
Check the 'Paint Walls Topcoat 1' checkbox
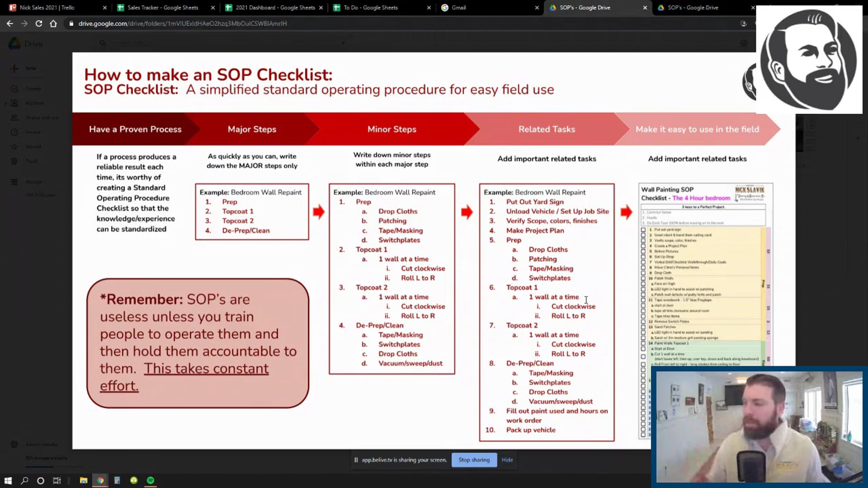tap(643, 343)
